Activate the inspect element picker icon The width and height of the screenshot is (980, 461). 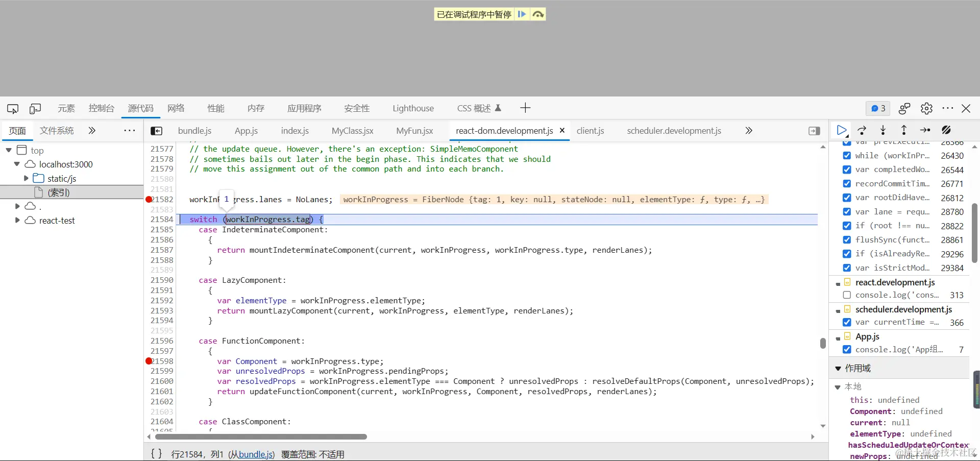click(x=13, y=108)
